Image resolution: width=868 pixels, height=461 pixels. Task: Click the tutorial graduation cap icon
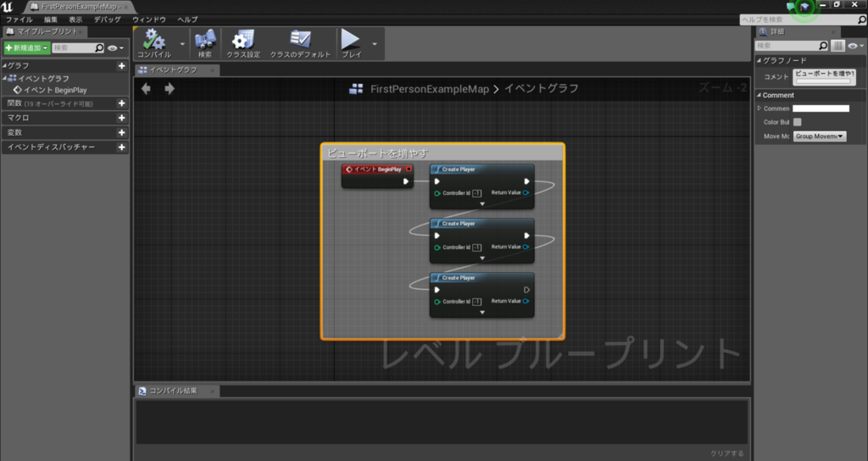point(804,7)
